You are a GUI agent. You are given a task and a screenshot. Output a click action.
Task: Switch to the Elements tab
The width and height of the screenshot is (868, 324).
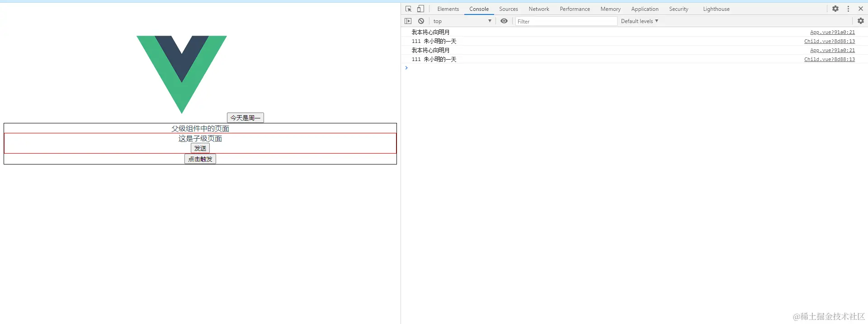[x=448, y=9]
